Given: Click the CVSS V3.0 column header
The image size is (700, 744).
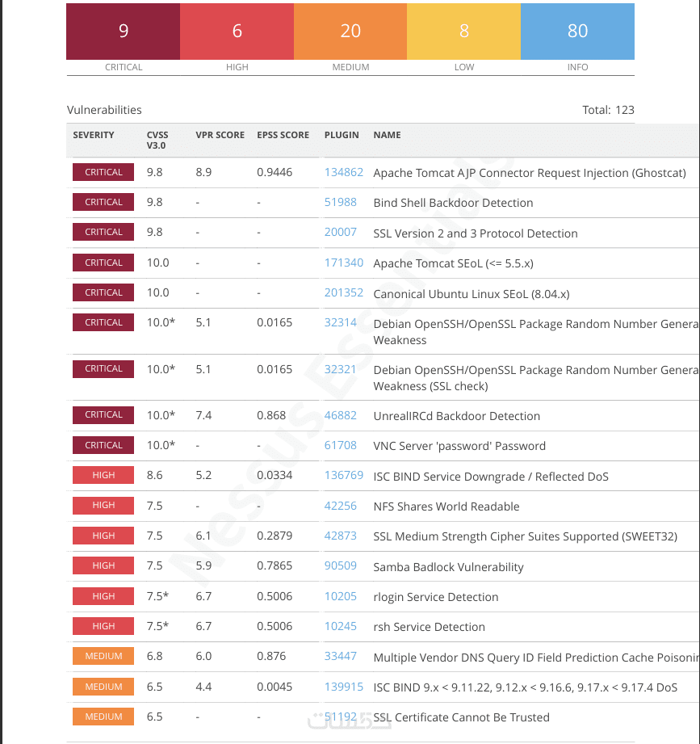Looking at the screenshot, I should click(x=157, y=140).
